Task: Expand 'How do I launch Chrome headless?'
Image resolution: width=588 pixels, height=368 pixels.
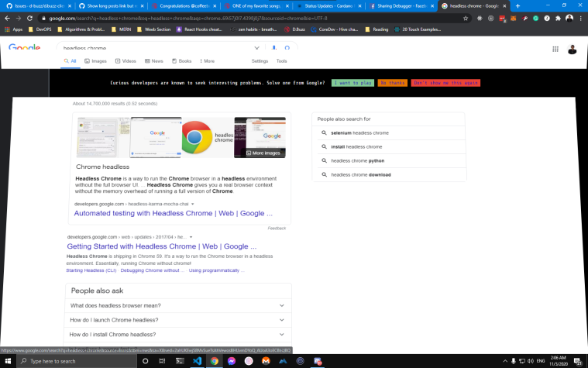Action: click(x=177, y=320)
